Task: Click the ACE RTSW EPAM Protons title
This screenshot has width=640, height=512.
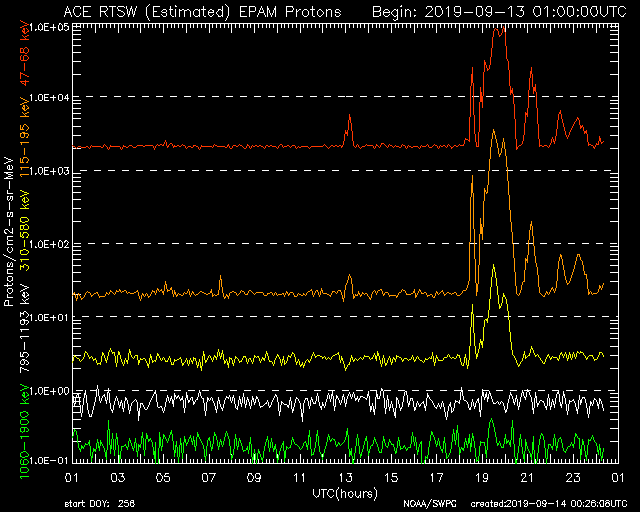Action: pyautogui.click(x=201, y=11)
